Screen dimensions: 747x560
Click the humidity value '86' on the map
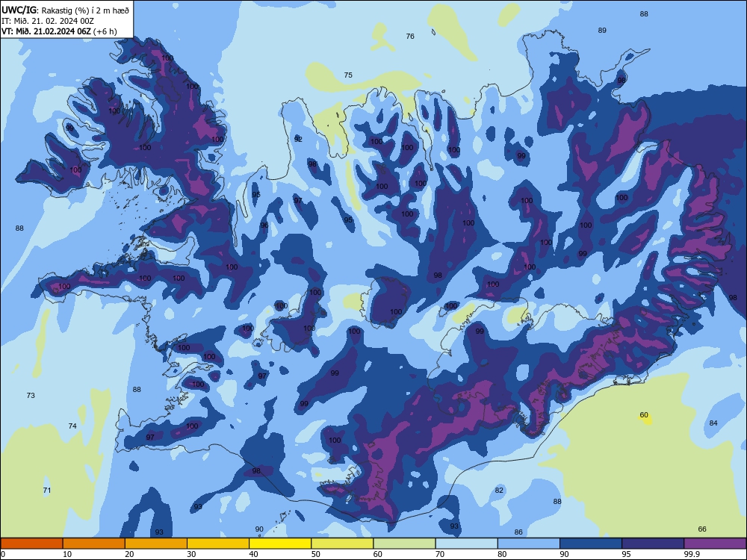tap(519, 532)
